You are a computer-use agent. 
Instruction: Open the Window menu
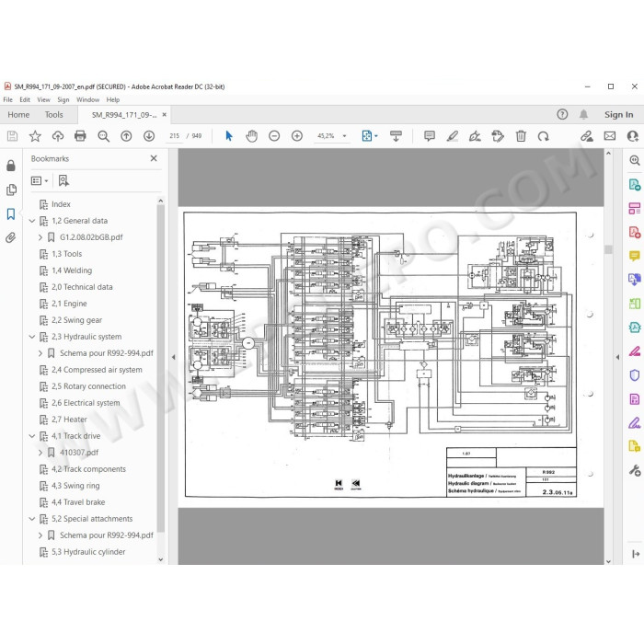tap(88, 99)
